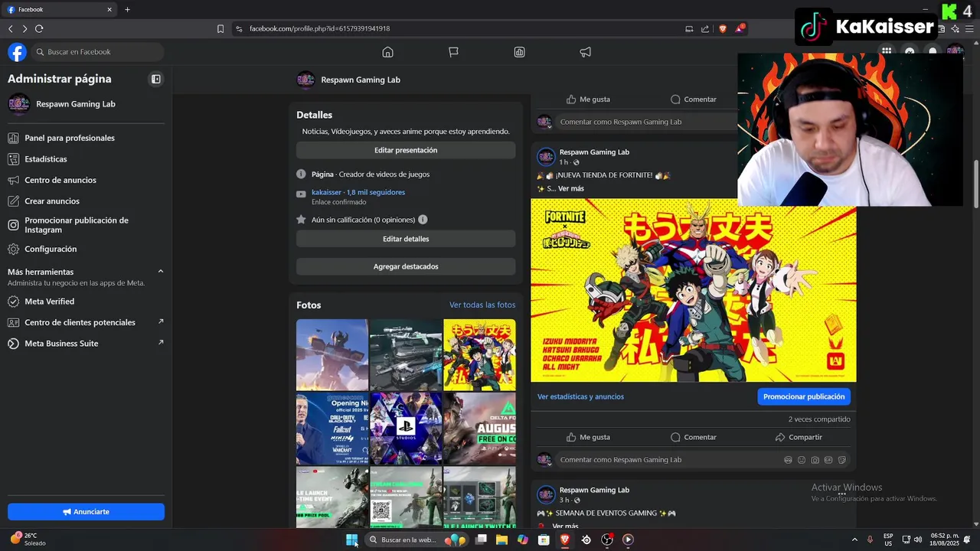Expand Ver más on the Fortnite post
Image resolution: width=980 pixels, height=551 pixels.
pos(571,188)
